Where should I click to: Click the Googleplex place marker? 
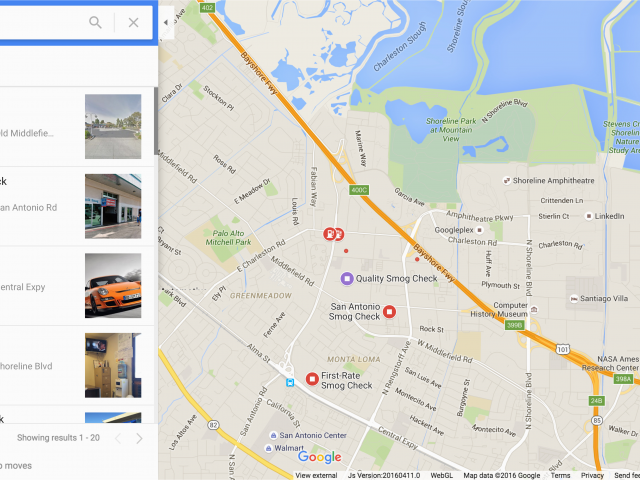coord(480,230)
